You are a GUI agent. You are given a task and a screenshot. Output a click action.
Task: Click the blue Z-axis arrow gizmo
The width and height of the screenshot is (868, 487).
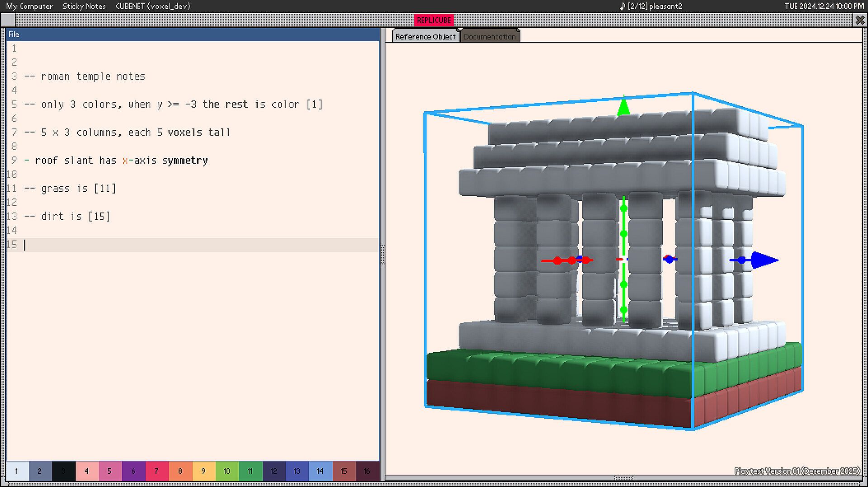click(764, 260)
